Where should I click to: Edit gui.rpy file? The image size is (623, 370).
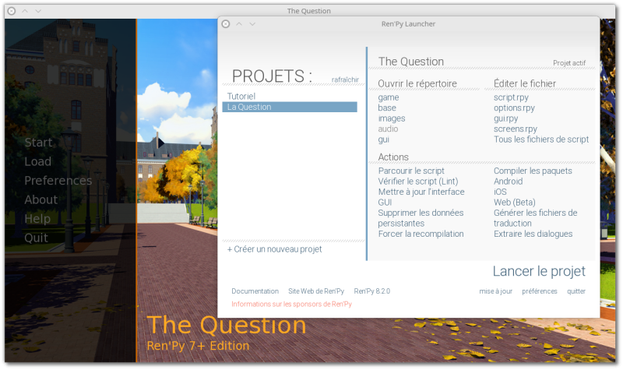pyautogui.click(x=506, y=118)
